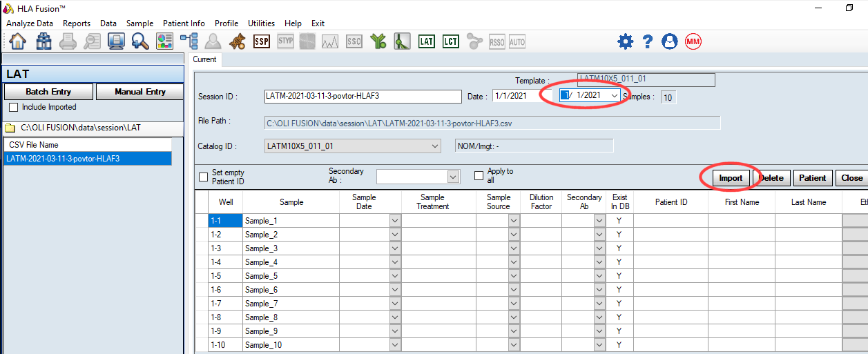Expand the Catalog ID dropdown

434,146
